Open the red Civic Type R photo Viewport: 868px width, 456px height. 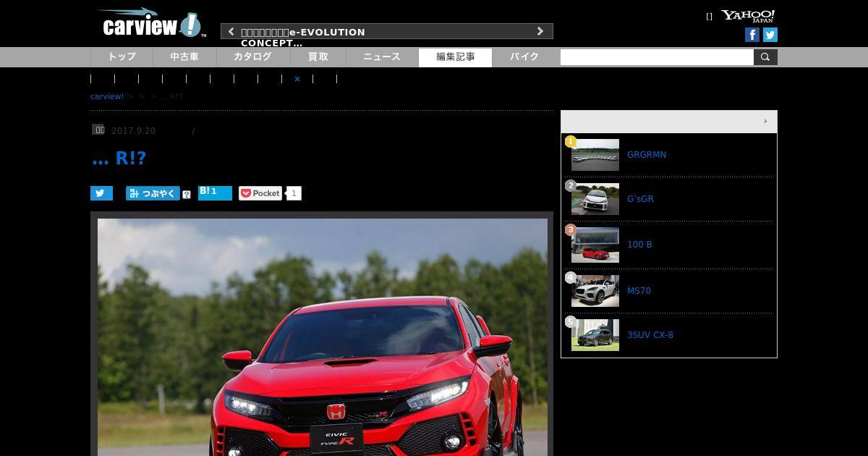(x=323, y=337)
